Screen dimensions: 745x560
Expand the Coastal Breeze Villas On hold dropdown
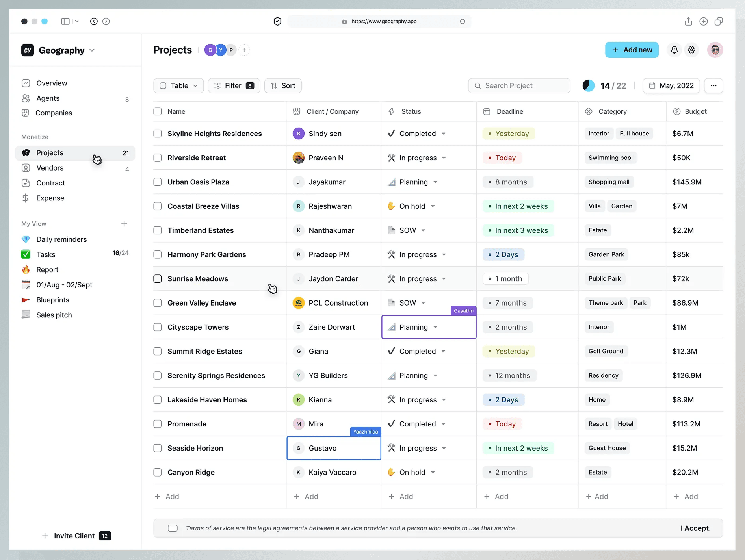click(x=433, y=206)
